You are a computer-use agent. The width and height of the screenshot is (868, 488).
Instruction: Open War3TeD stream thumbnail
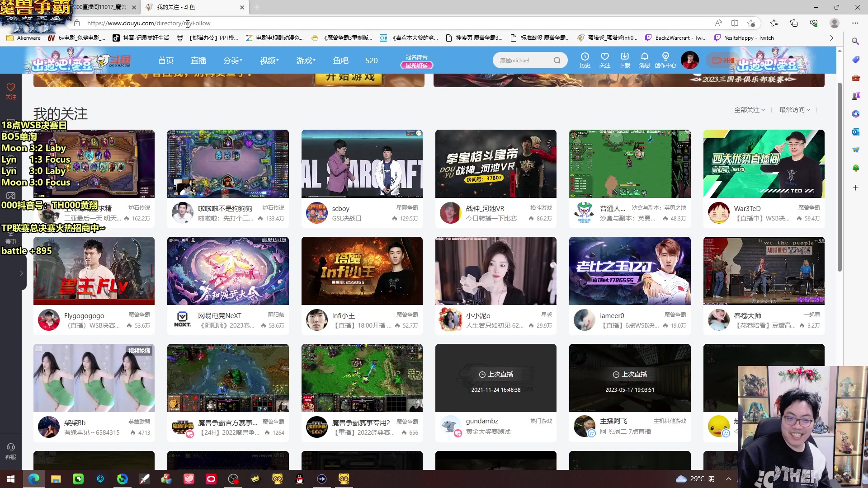click(764, 164)
